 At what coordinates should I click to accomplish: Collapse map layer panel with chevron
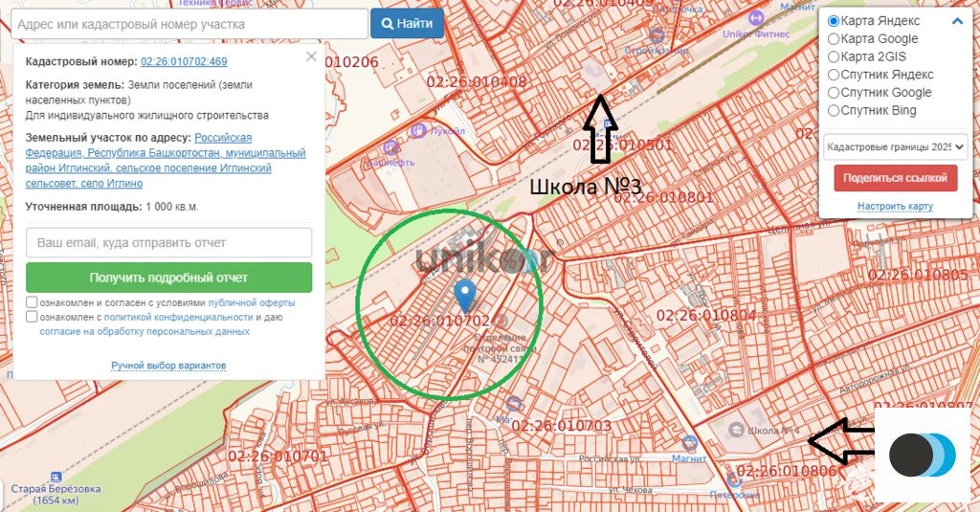957,21
